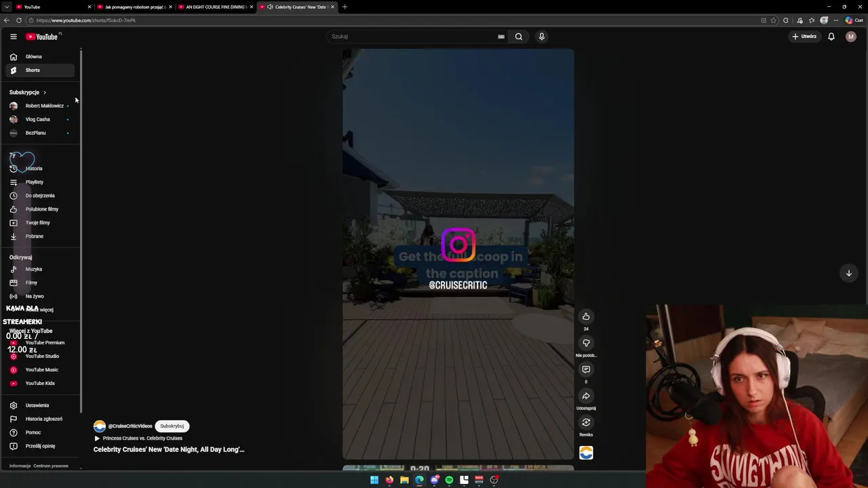Open browser settings three-dots menu
This screenshot has width=868, height=488.
(836, 20)
